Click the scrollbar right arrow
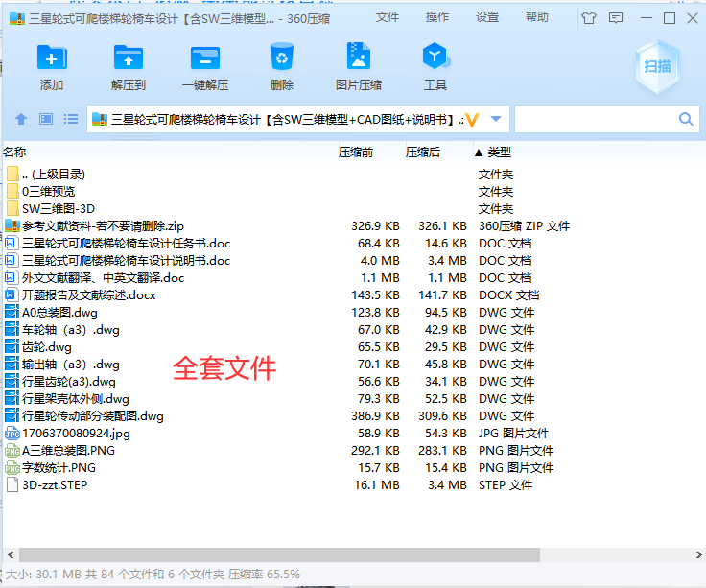 click(x=698, y=554)
